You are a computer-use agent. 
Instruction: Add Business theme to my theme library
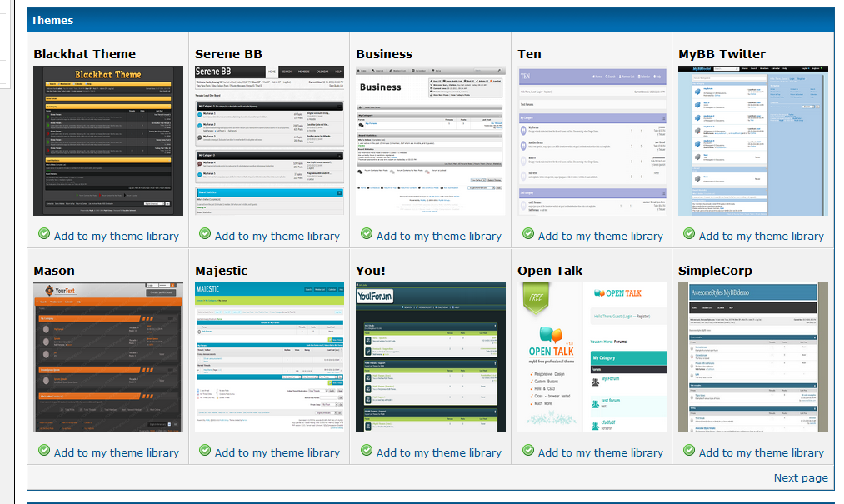click(x=439, y=236)
